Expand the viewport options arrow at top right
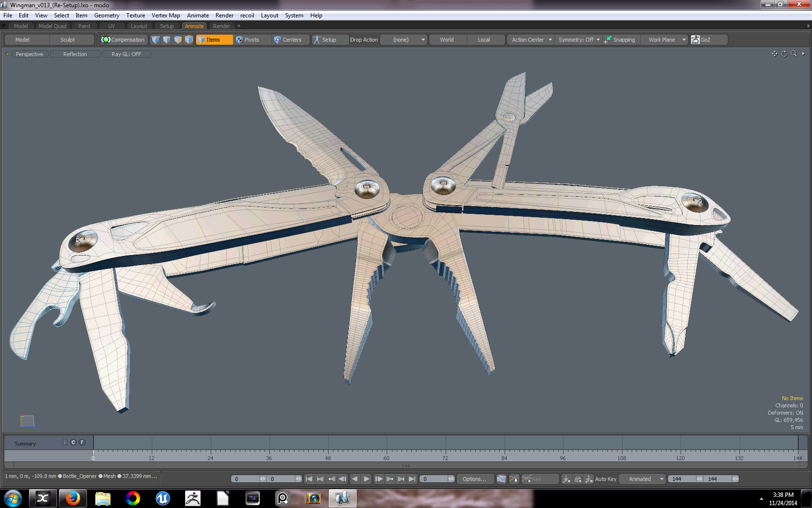Viewport: 812px width, 508px height. (x=803, y=54)
